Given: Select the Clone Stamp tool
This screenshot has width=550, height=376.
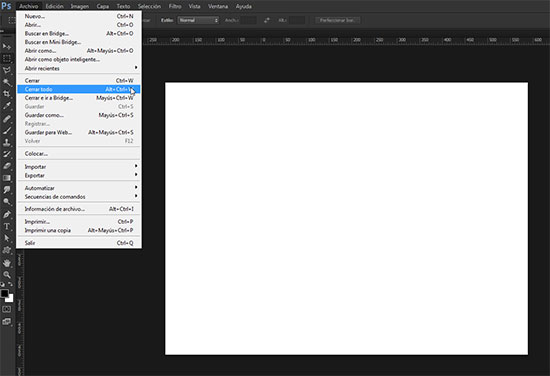Looking at the screenshot, I should click(x=7, y=142).
